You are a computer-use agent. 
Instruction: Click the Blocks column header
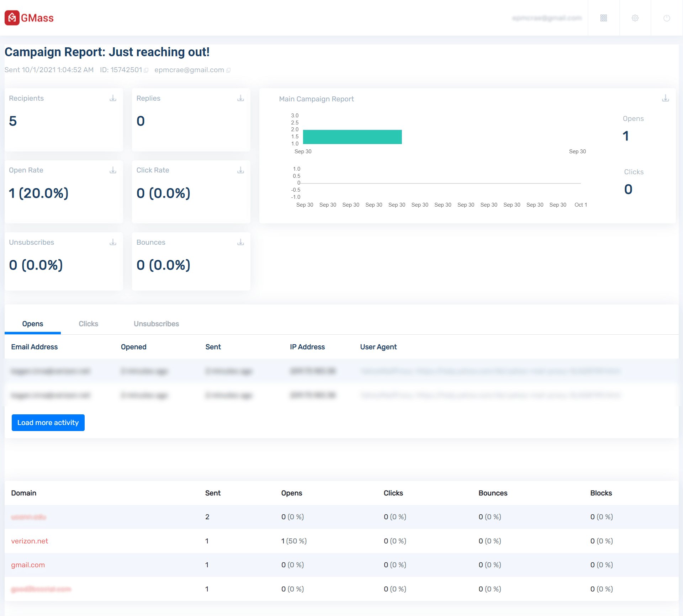coord(601,493)
